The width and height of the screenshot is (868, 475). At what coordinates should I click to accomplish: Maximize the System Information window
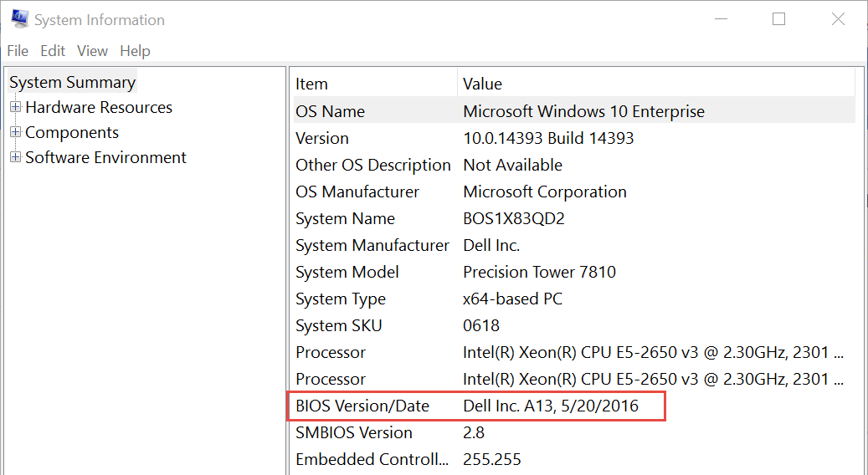pyautogui.click(x=778, y=19)
